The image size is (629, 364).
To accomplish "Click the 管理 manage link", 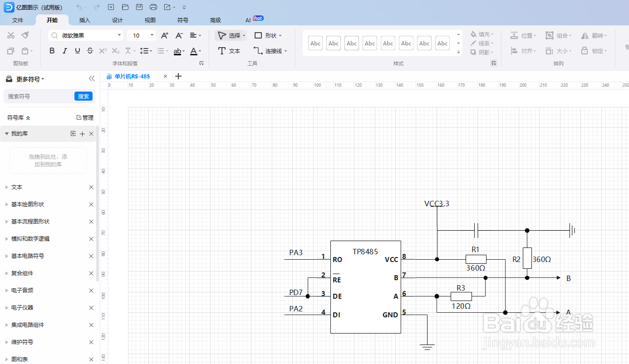I will pos(85,117).
